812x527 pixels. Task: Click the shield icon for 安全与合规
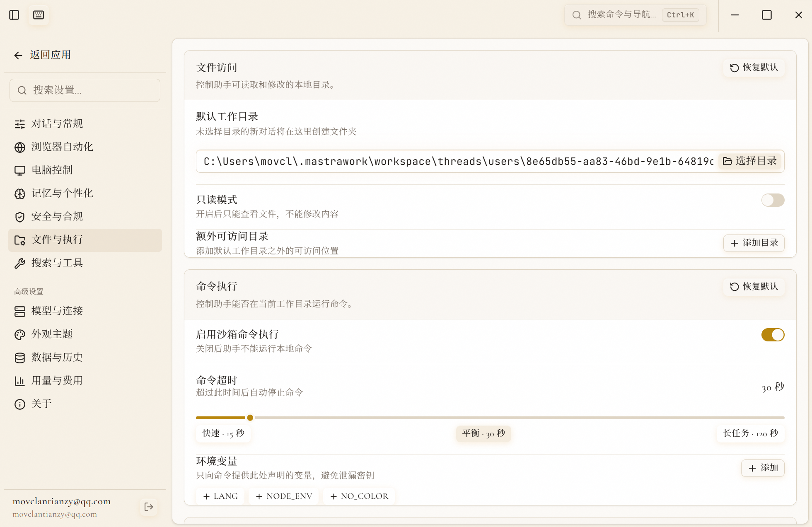tap(20, 217)
